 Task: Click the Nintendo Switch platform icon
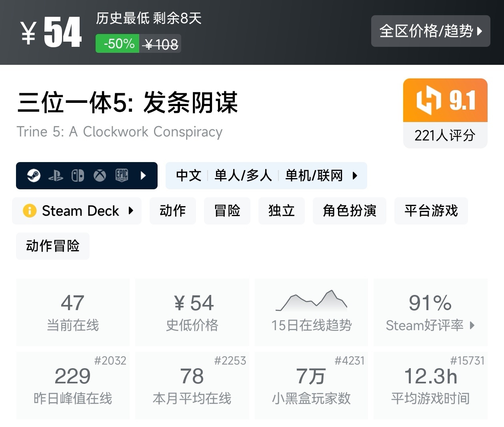78,175
